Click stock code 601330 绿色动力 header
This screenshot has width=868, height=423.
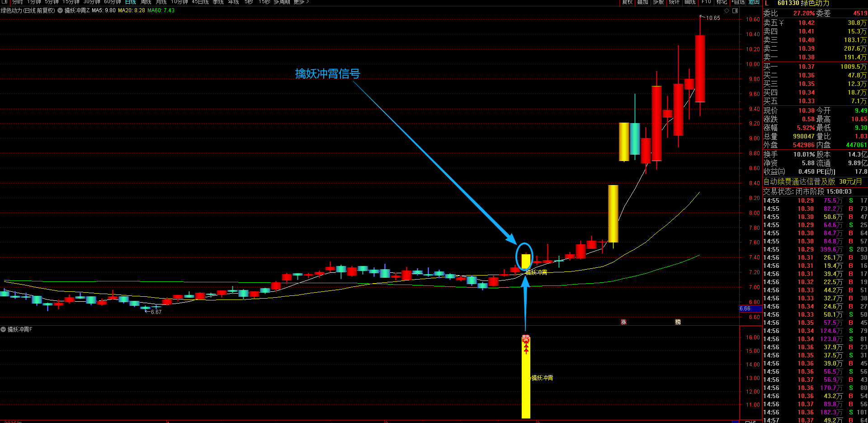click(803, 3)
